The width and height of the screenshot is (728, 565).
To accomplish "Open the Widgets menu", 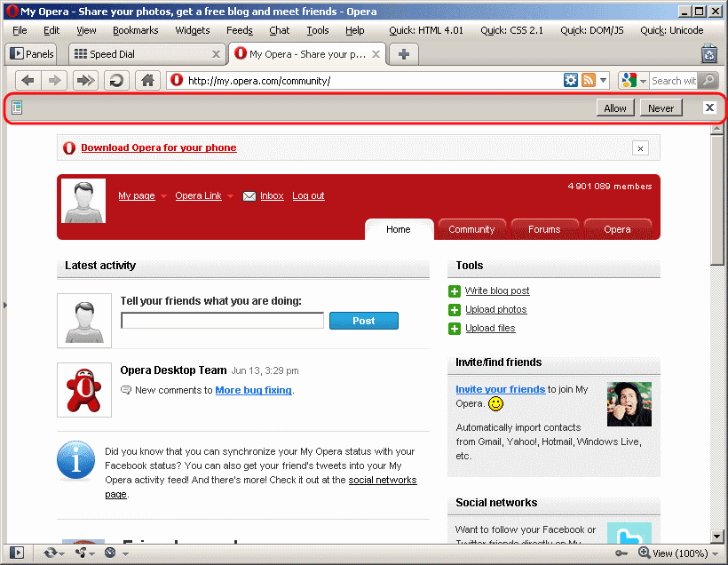I will (193, 30).
